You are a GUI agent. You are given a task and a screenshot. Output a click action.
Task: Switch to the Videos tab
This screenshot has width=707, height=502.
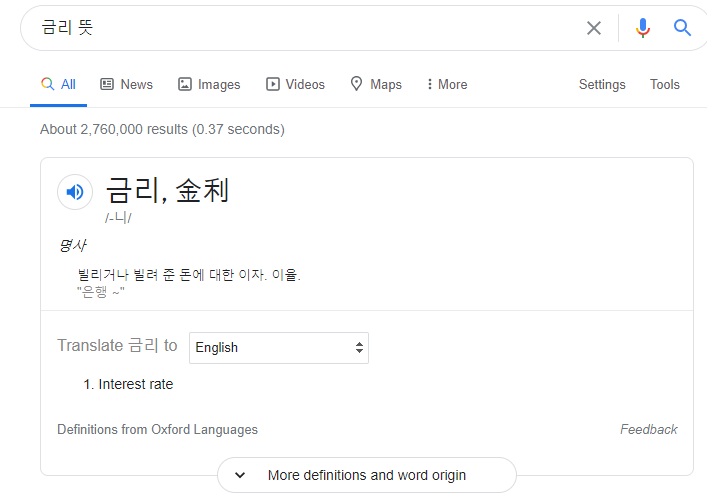click(x=295, y=84)
